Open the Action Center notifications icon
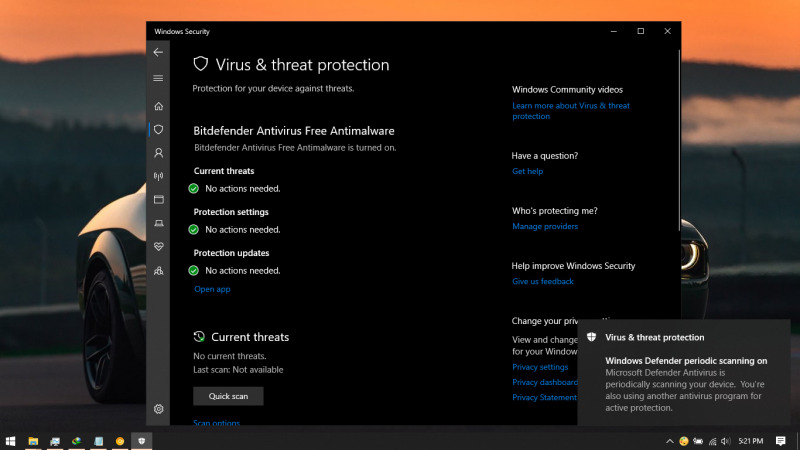Viewport: 800px width, 450px height. tap(781, 441)
